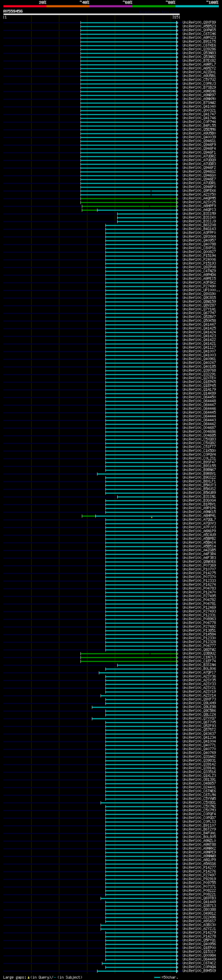Screen dimensions: 222x980
Task: Select the UniRef100_P92919 label
Action: coord(199,879)
